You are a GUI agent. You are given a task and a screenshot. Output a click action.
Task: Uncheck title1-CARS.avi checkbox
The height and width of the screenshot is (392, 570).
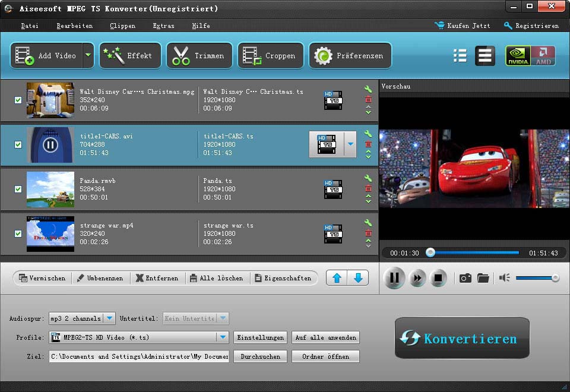click(x=18, y=145)
